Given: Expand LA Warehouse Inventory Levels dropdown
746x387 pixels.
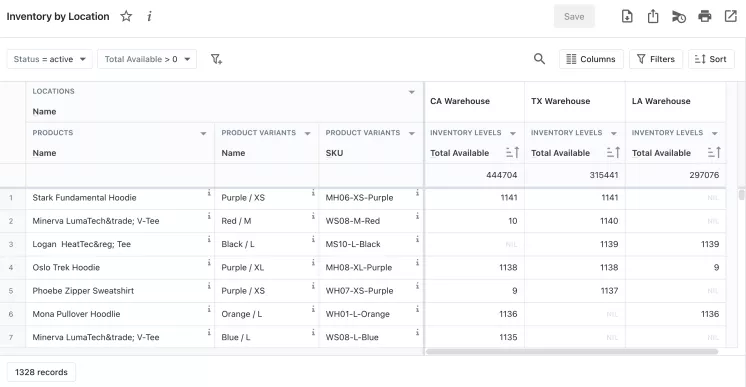Looking at the screenshot, I should coord(715,133).
